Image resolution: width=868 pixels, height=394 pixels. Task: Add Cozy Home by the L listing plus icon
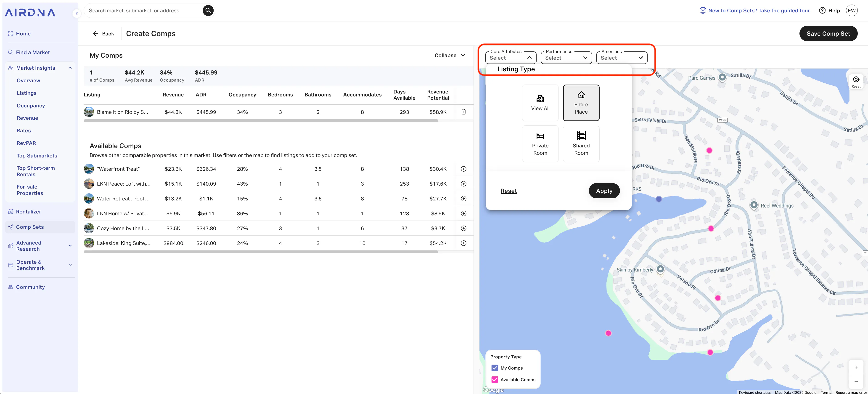click(x=463, y=228)
